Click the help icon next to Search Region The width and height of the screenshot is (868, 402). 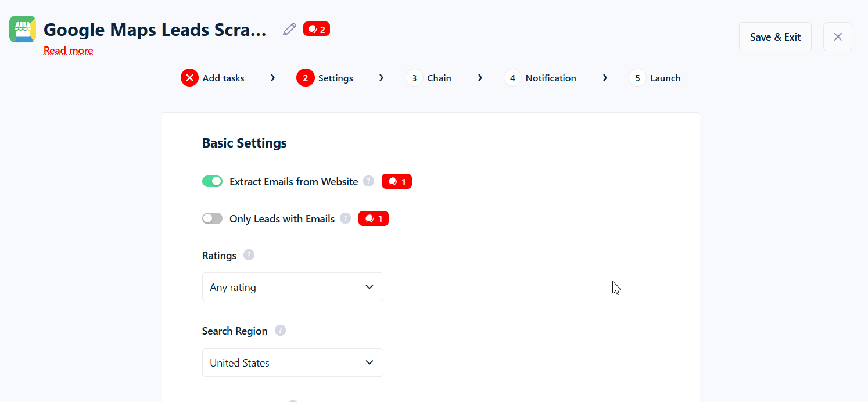pos(280,331)
